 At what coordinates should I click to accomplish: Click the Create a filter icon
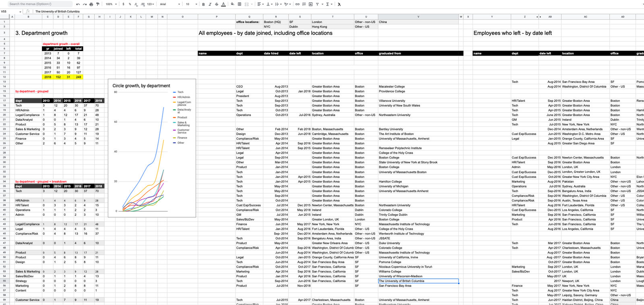click(317, 4)
